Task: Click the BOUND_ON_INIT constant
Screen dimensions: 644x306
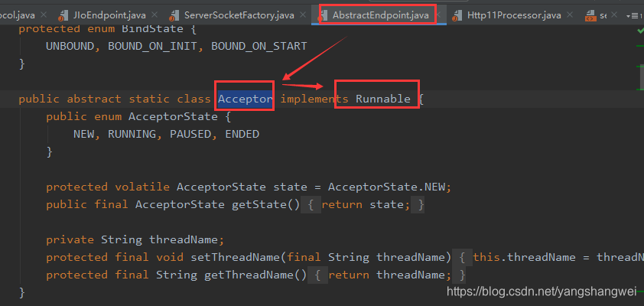Action: point(152,47)
